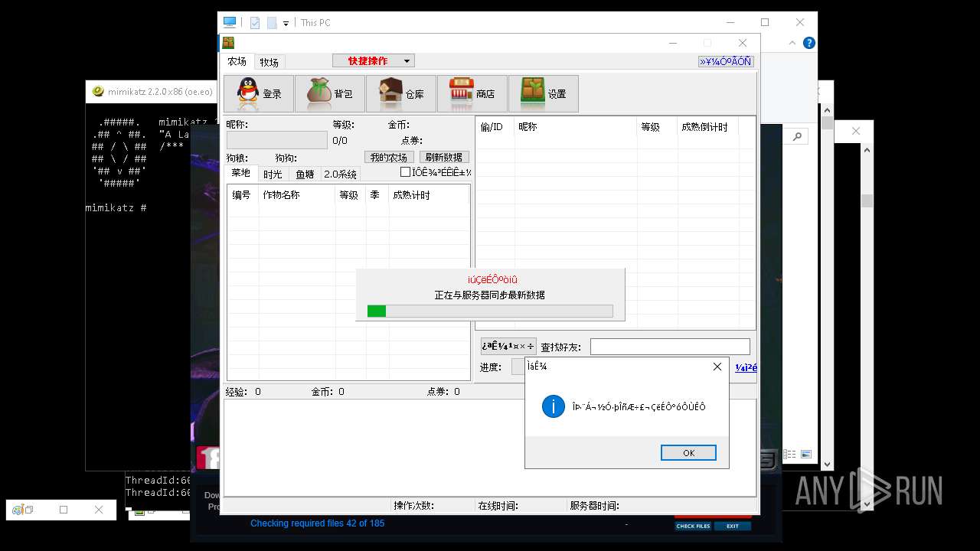Click the 成熟计时 column header in crop table

429,195
